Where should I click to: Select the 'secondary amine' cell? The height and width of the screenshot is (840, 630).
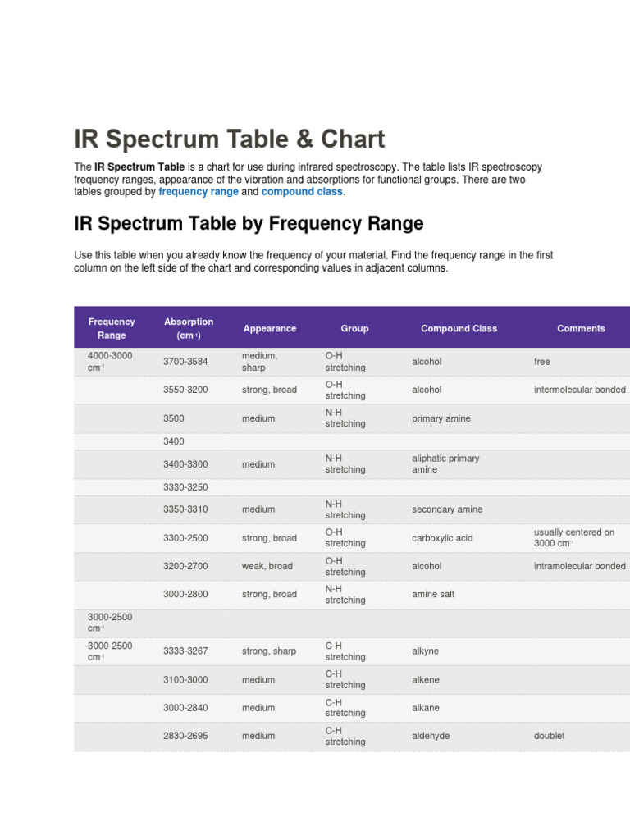coord(447,509)
